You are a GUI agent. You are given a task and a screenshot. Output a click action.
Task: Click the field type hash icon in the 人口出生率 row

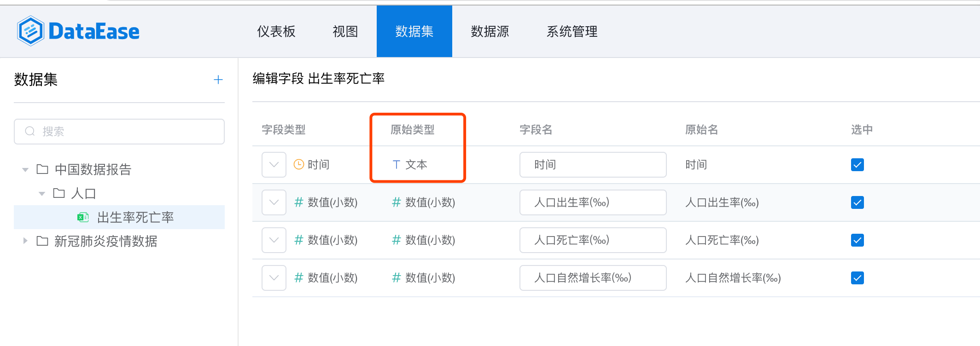[299, 202]
